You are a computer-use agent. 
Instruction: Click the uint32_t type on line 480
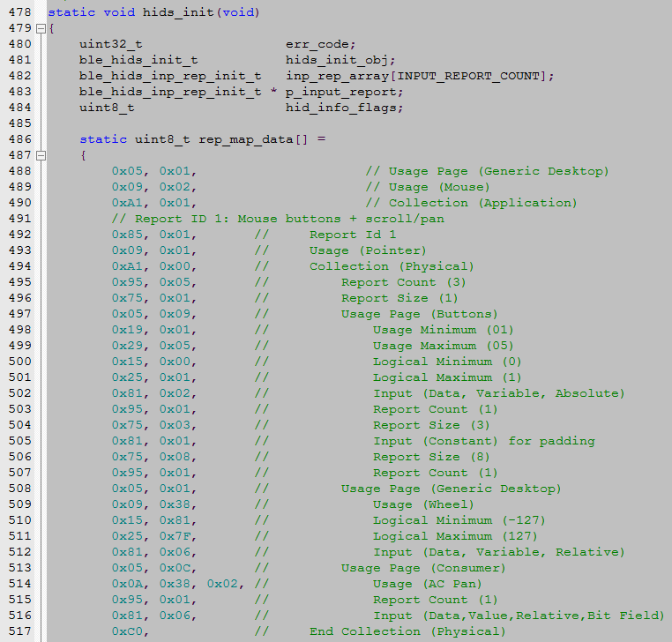[x=110, y=44]
